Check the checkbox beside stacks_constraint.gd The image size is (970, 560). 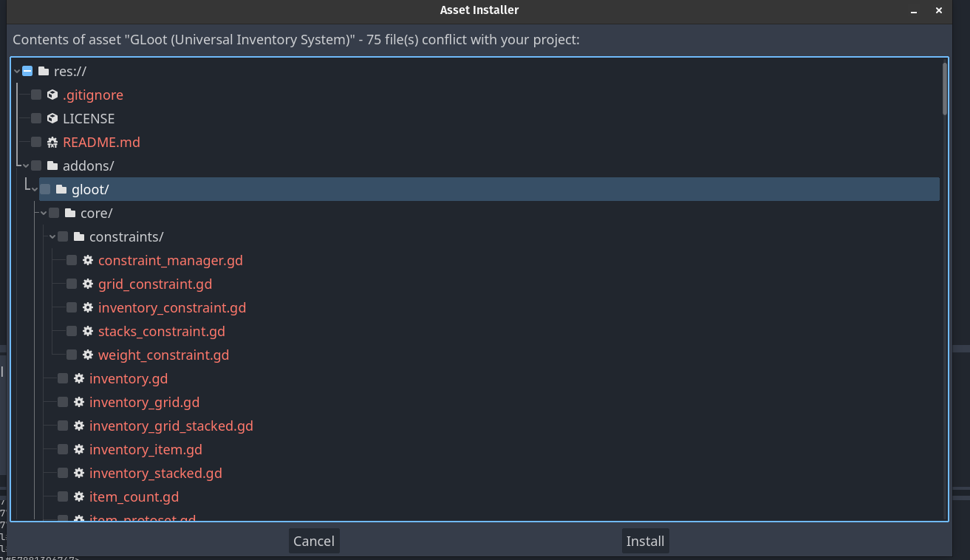pyautogui.click(x=71, y=331)
